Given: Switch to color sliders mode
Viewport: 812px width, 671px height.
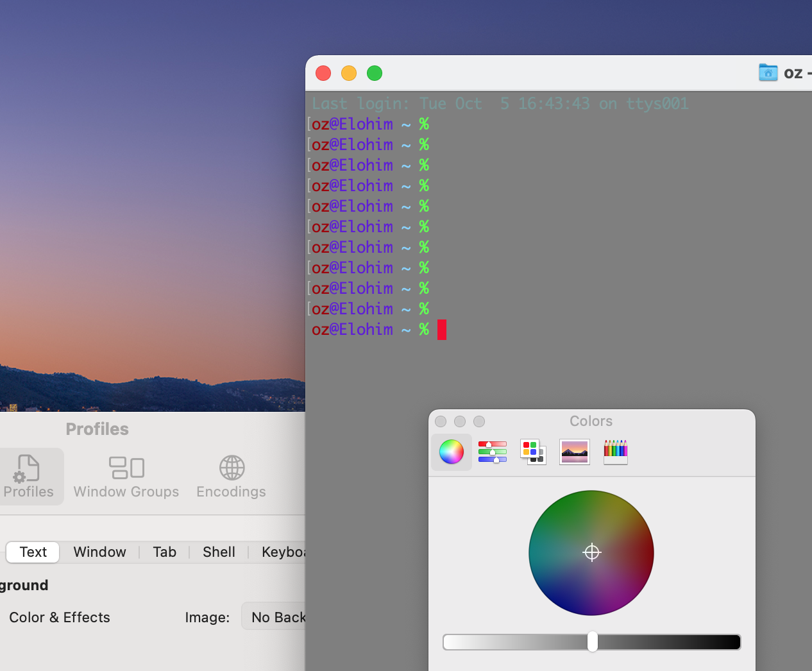Looking at the screenshot, I should 493,452.
